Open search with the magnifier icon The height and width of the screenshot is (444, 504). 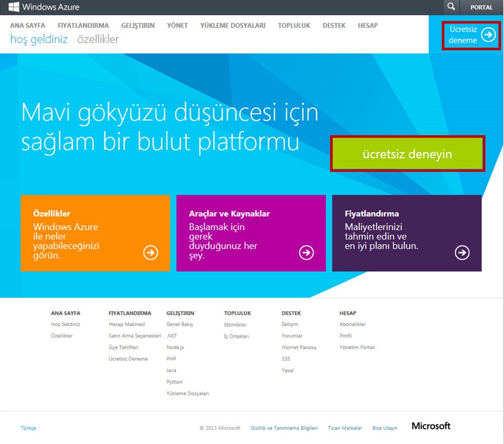tap(451, 6)
